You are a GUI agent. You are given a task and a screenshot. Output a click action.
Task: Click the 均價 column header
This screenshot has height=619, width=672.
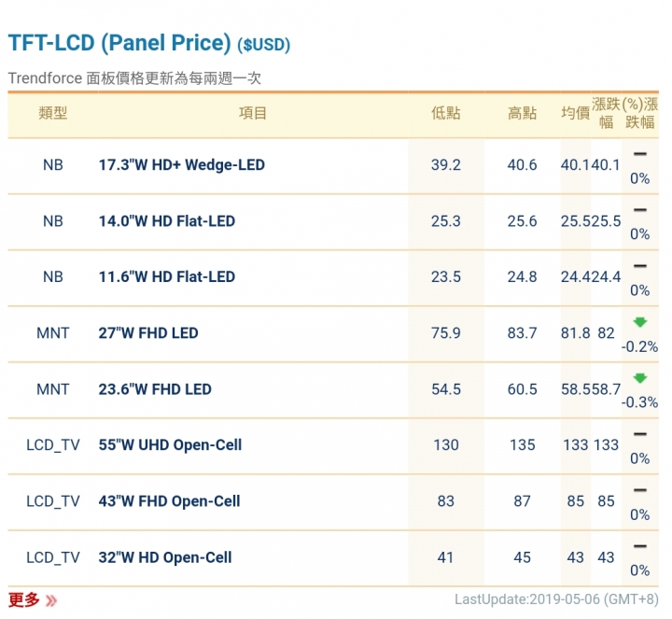point(575,114)
